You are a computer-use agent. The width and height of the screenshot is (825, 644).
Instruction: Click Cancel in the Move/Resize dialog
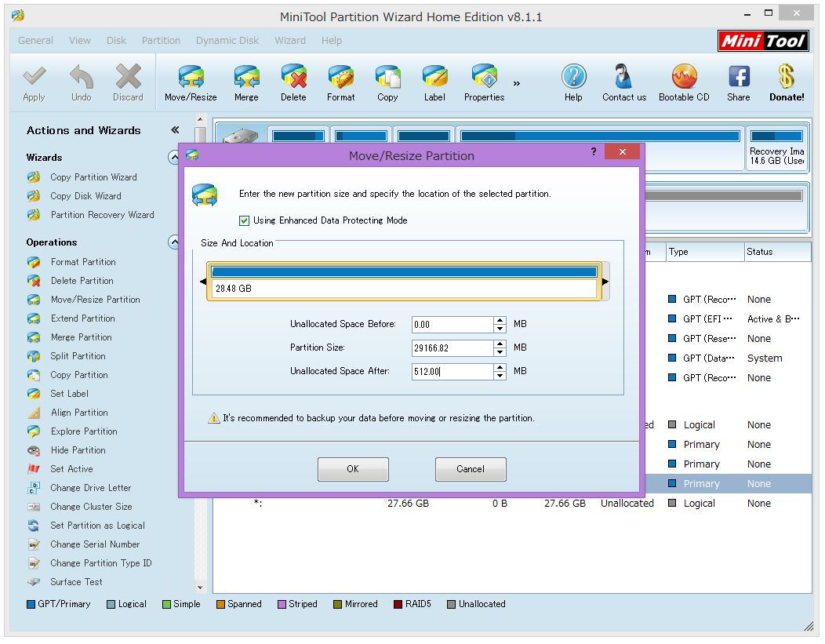click(x=471, y=469)
